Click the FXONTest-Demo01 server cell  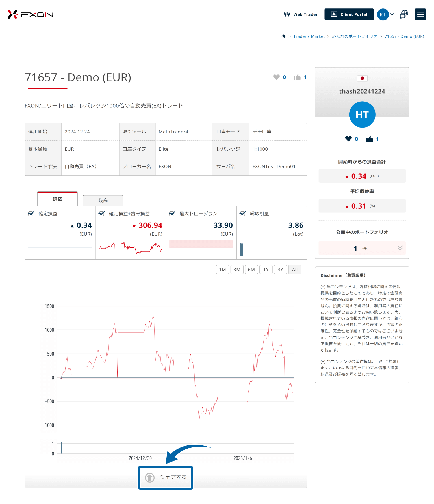click(278, 167)
